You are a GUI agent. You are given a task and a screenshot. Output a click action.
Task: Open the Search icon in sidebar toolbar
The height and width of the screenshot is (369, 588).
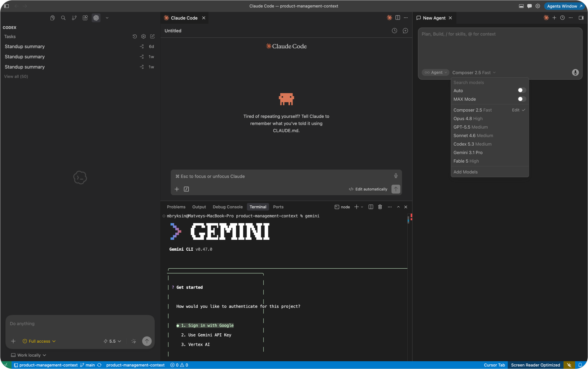click(63, 18)
